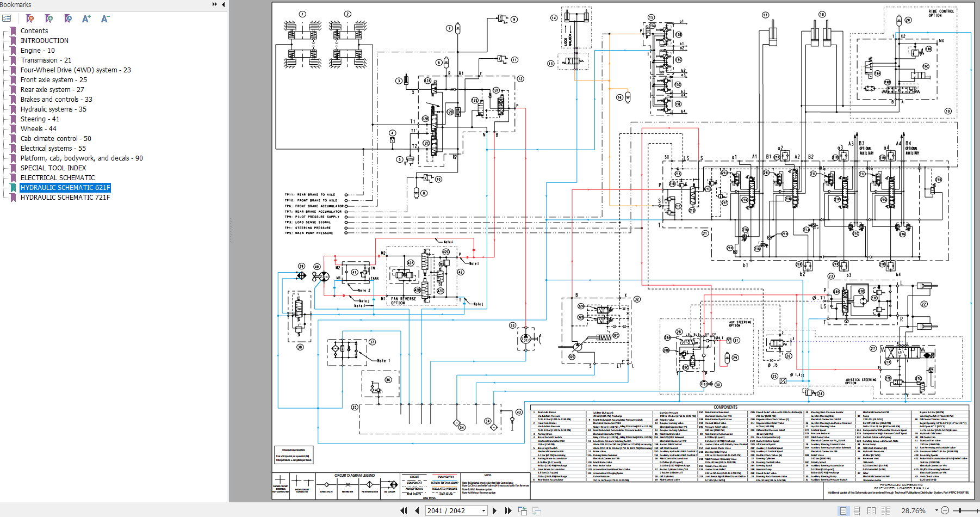Image resolution: width=980 pixels, height=517 pixels.
Task: Click the TP3: LOAD SENSE SIGNAL label
Action: 308,222
